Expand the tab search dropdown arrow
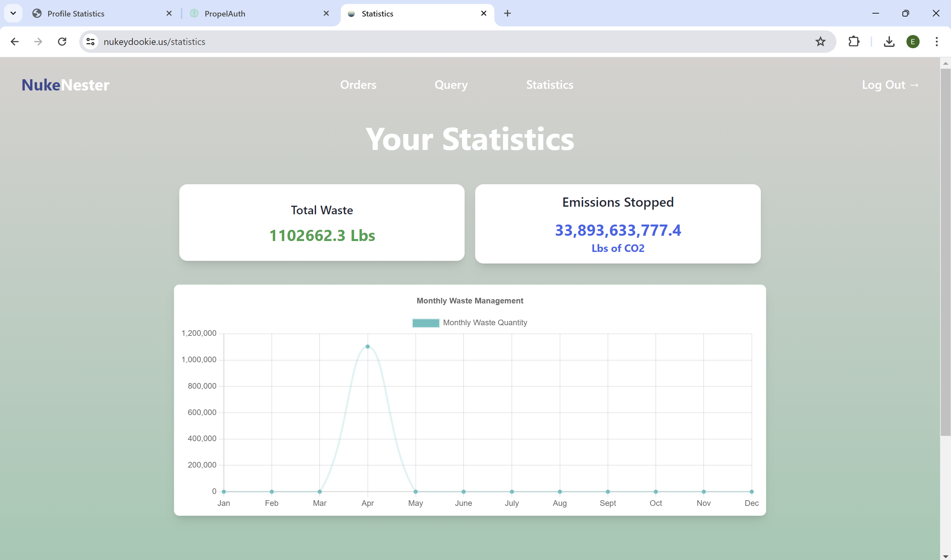The height and width of the screenshot is (560, 951). (x=13, y=14)
